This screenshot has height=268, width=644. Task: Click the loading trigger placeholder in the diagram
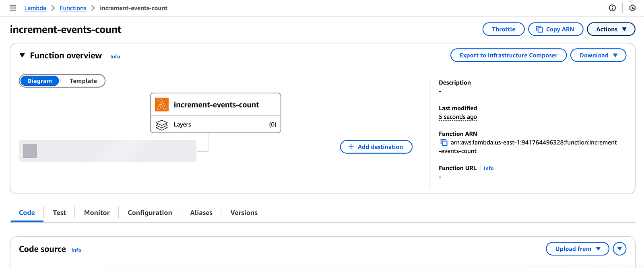click(x=107, y=151)
